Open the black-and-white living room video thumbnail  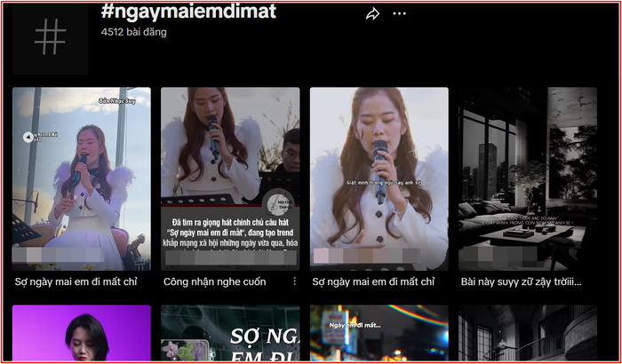(x=528, y=178)
